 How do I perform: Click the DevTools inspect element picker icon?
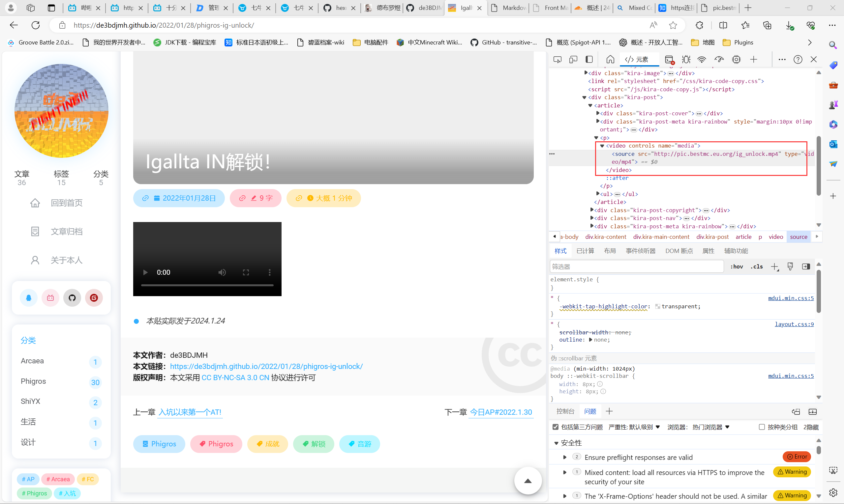[x=557, y=60]
